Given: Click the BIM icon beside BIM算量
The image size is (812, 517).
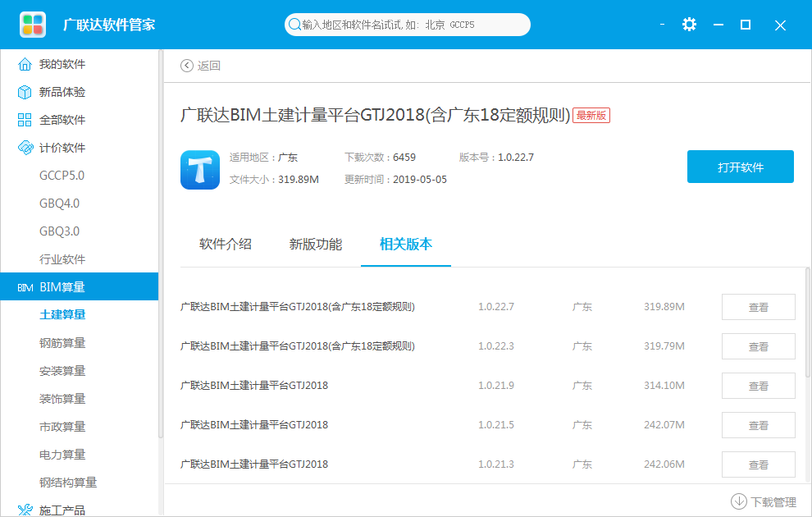Looking at the screenshot, I should pyautogui.click(x=25, y=287).
